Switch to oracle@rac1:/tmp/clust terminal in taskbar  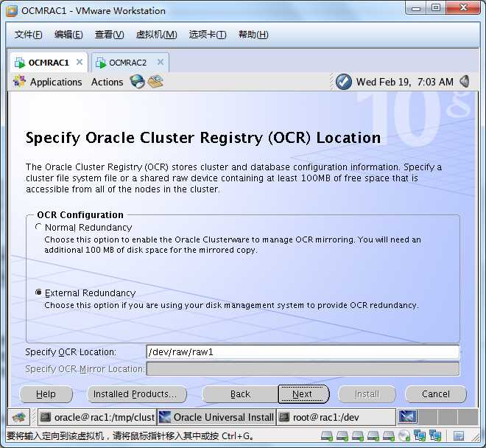coord(97,417)
